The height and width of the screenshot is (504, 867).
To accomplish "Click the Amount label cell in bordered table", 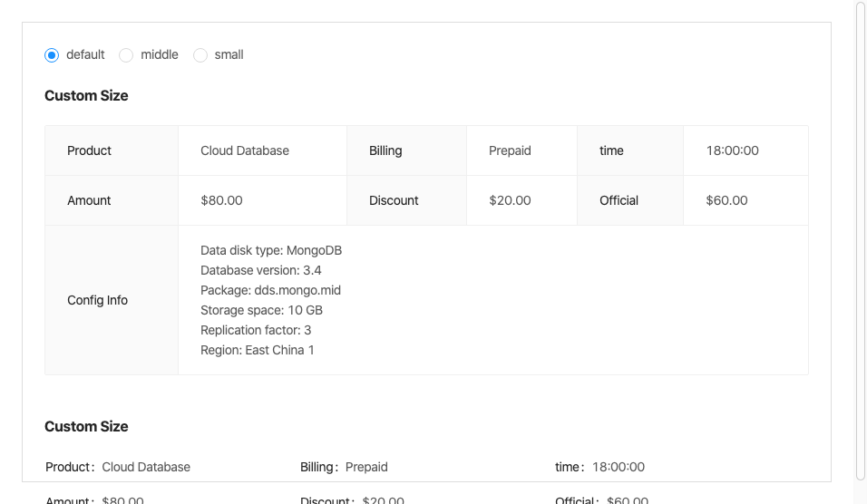I will (x=90, y=200).
